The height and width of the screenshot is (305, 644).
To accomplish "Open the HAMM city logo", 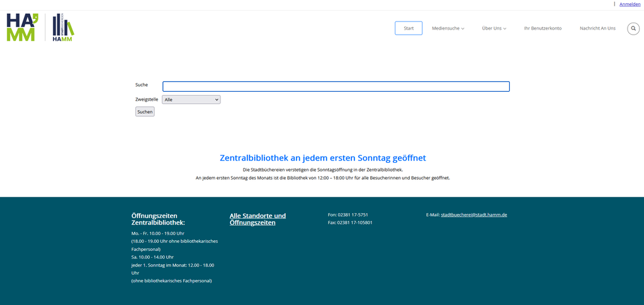I will point(23,28).
